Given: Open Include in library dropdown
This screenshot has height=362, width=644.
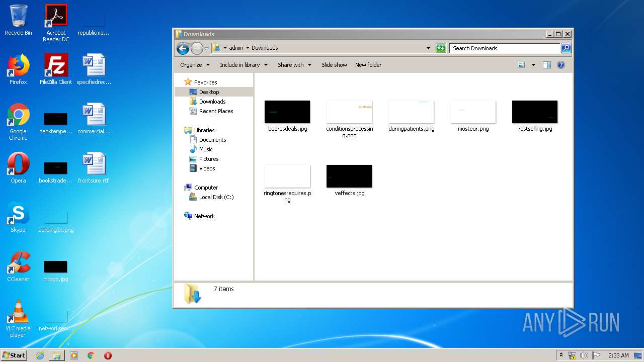Looking at the screenshot, I should point(244,65).
